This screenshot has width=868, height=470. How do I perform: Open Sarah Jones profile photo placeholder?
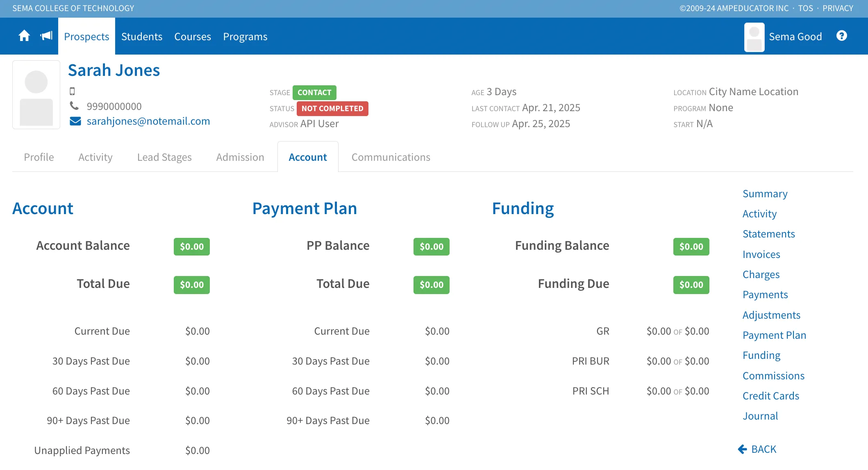pyautogui.click(x=36, y=95)
